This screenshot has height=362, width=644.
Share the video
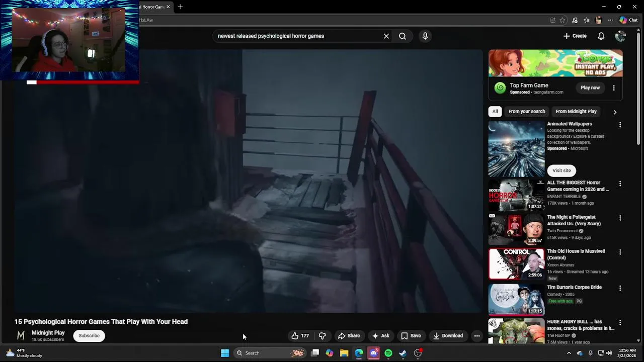pyautogui.click(x=349, y=336)
